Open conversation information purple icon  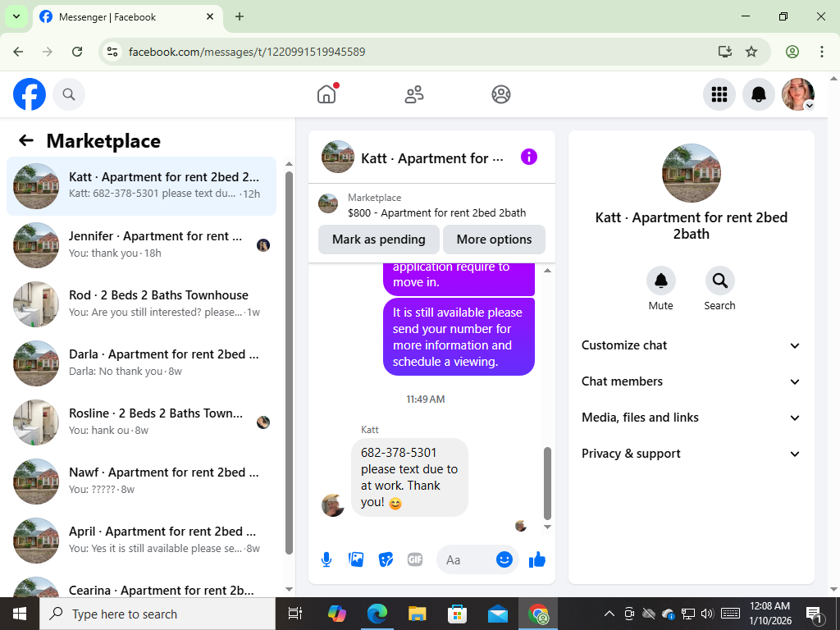[529, 157]
